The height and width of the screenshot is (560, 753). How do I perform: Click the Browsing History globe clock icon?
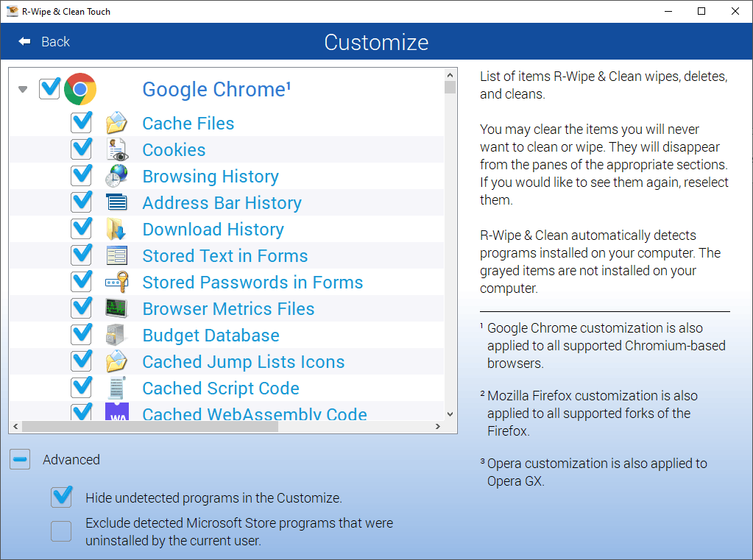click(117, 176)
